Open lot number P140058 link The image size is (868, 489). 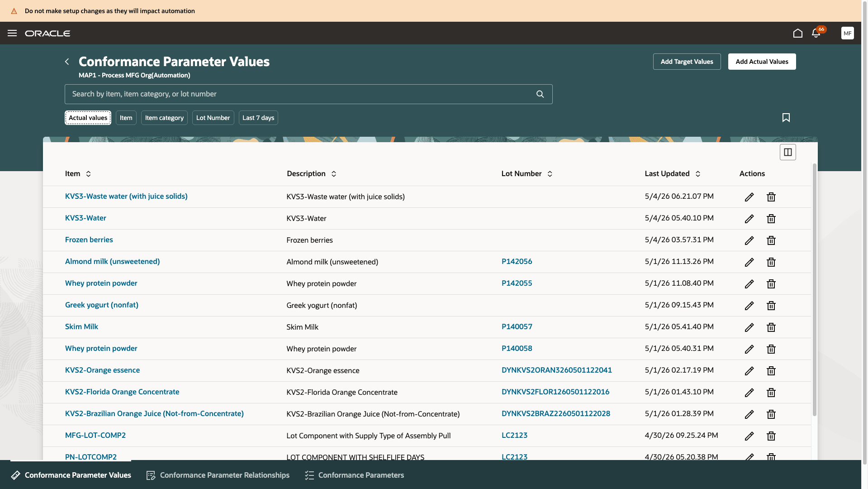pyautogui.click(x=517, y=348)
